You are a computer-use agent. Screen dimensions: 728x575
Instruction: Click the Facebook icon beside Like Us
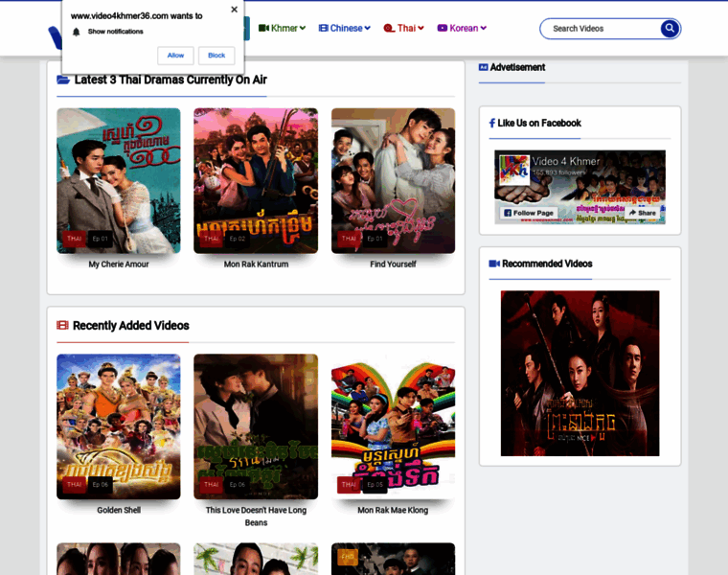(x=492, y=123)
